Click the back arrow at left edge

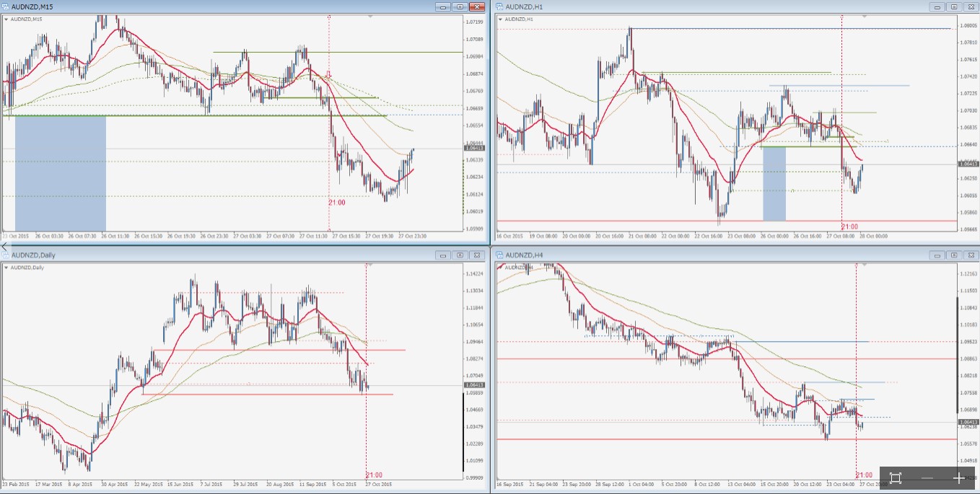[x=4, y=246]
